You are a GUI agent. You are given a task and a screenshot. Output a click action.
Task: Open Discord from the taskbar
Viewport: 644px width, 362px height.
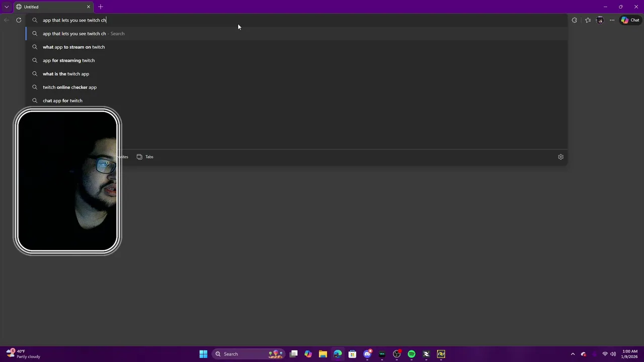[367, 354]
